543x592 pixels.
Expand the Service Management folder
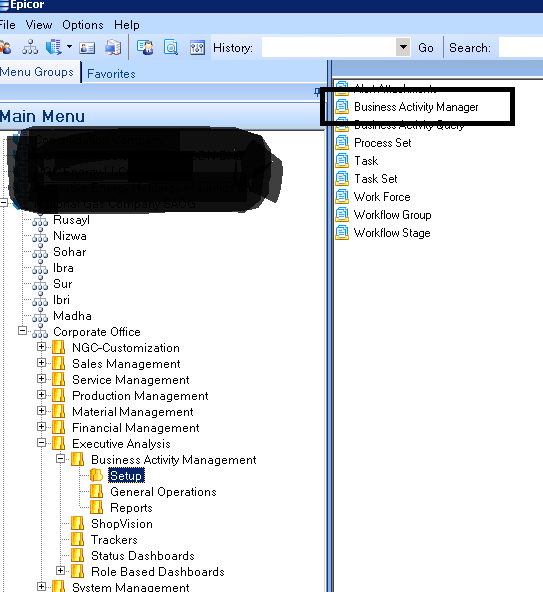pos(42,379)
